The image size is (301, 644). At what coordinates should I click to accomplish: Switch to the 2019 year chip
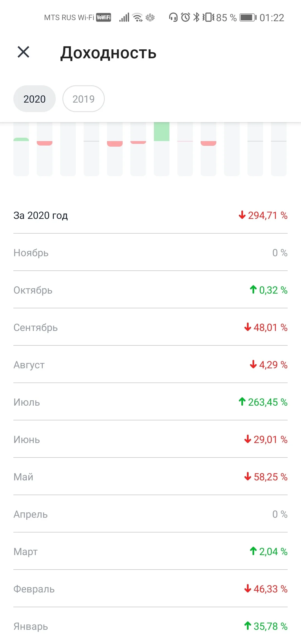(84, 99)
